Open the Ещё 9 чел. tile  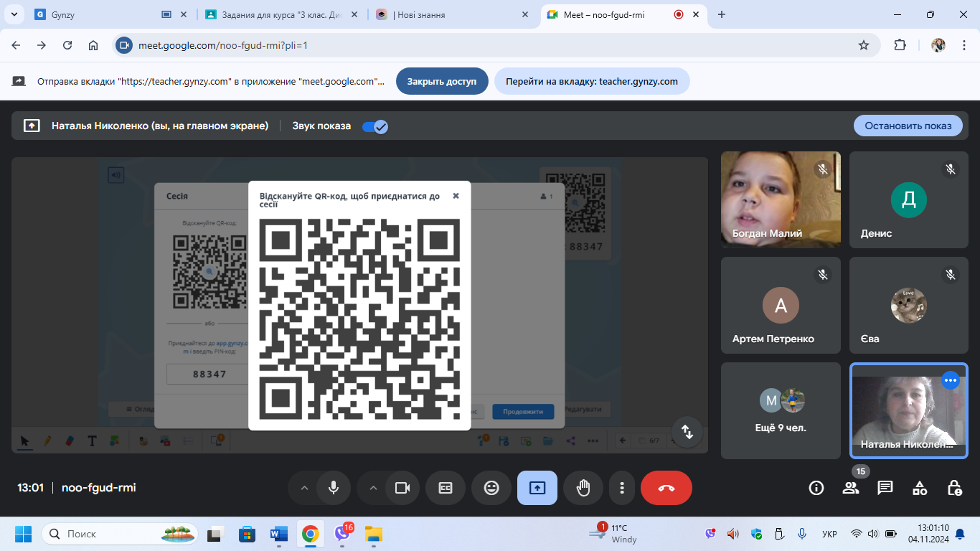coord(781,410)
